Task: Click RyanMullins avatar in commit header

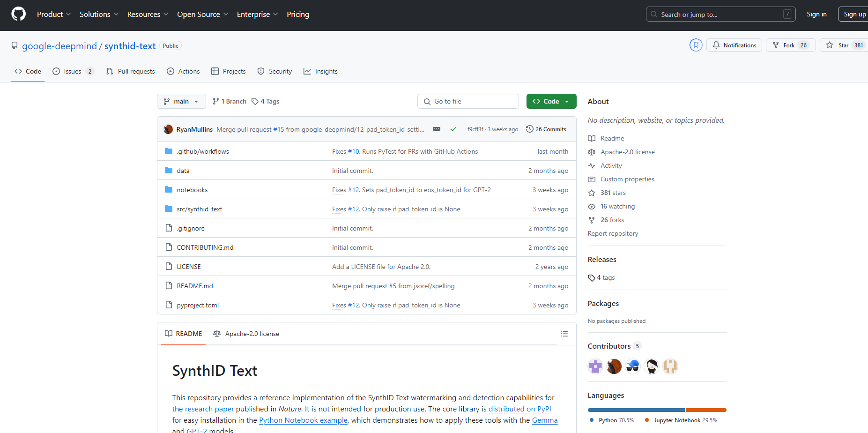Action: [168, 129]
